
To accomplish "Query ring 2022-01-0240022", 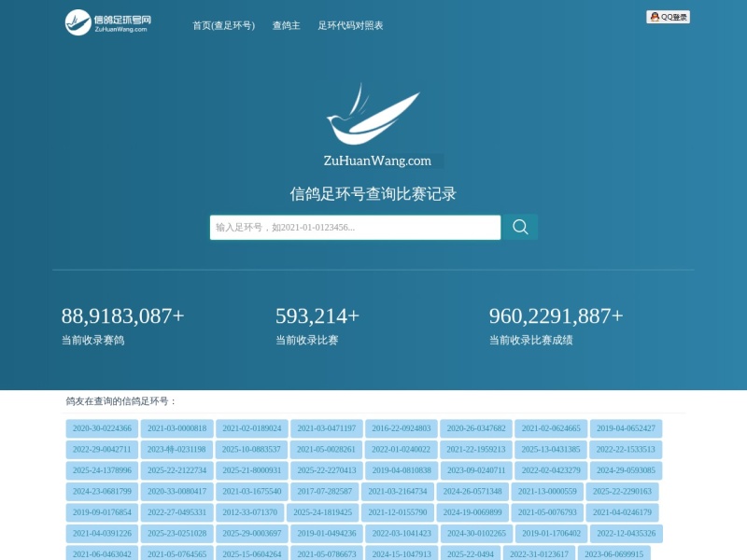I will [401, 450].
